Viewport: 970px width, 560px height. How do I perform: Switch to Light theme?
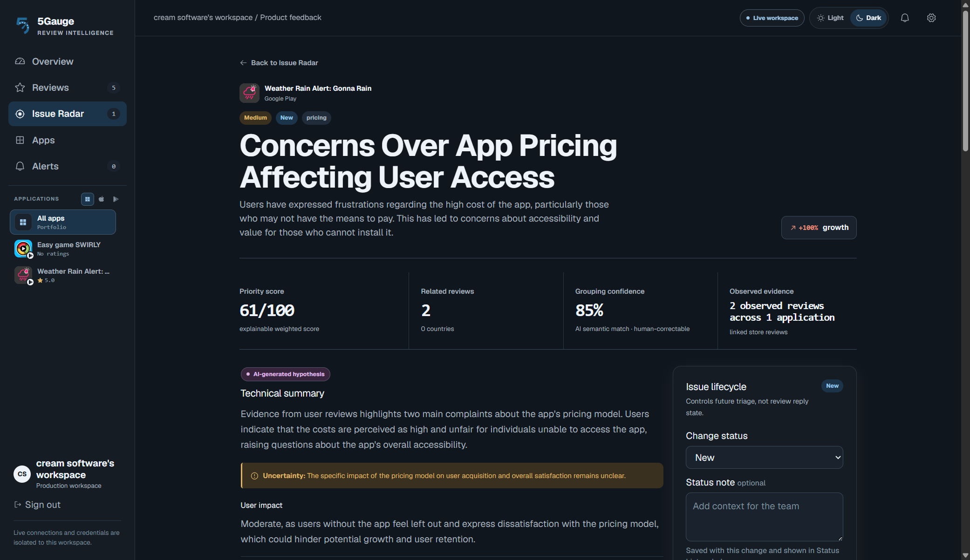pyautogui.click(x=830, y=18)
